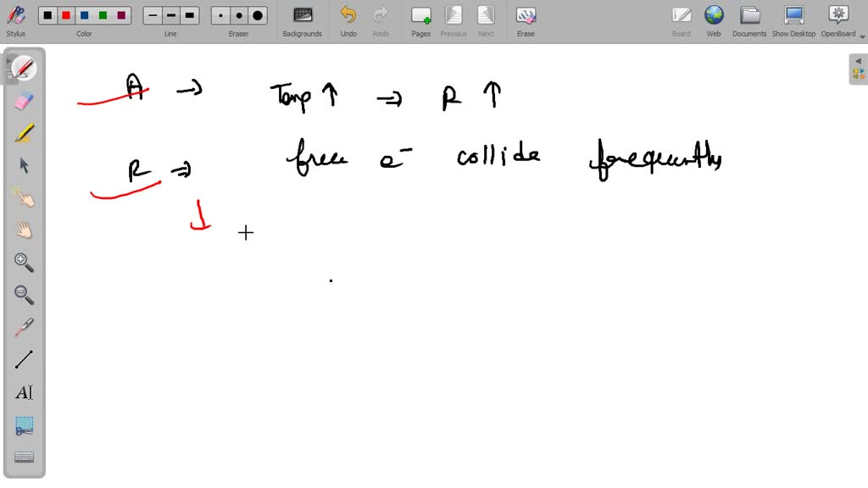The height and width of the screenshot is (488, 868).
Task: Open the virtual keyboard from the sidebar
Action: tap(23, 457)
